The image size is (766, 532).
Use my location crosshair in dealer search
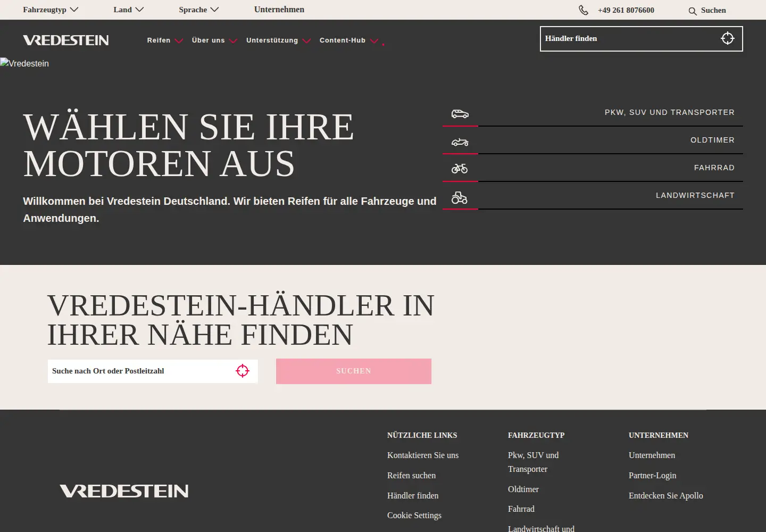coord(243,371)
